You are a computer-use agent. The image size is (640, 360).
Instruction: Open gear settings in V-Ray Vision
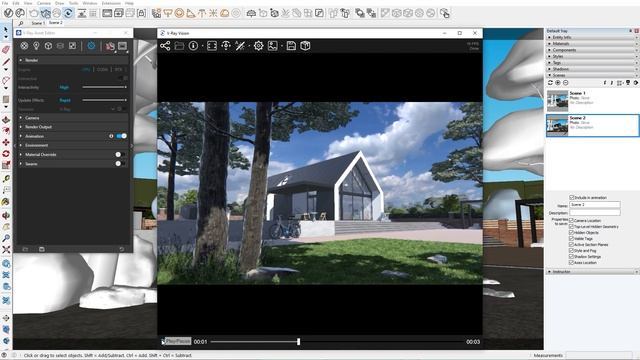tap(258, 46)
